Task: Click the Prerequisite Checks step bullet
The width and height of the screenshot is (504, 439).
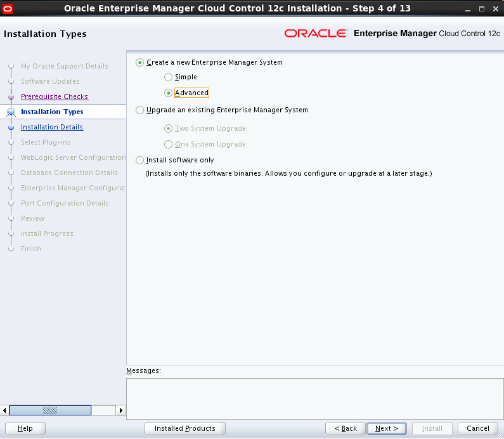Action: pyautogui.click(x=11, y=97)
